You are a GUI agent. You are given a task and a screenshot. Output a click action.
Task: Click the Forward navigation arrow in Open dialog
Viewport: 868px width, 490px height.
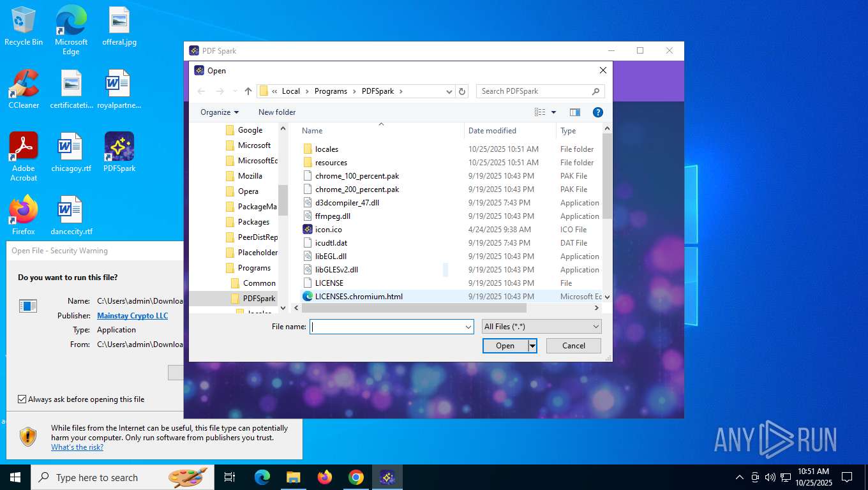point(220,91)
